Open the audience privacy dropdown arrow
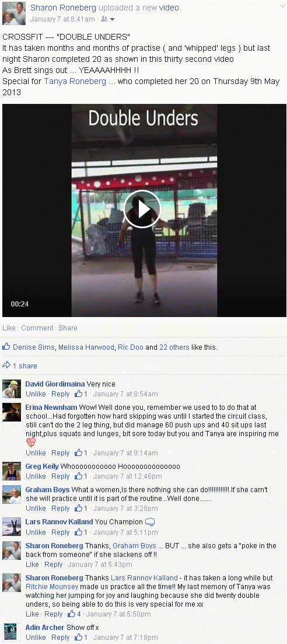The height and width of the screenshot is (644, 287). [113, 19]
